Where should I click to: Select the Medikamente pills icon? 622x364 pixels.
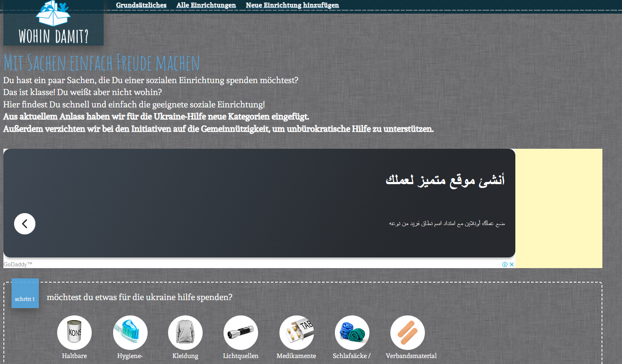[296, 332]
